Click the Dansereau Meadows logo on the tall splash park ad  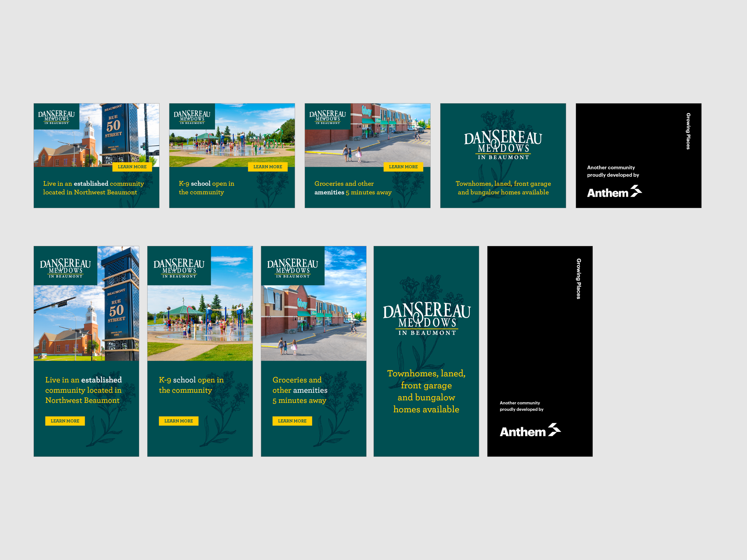pos(179,268)
